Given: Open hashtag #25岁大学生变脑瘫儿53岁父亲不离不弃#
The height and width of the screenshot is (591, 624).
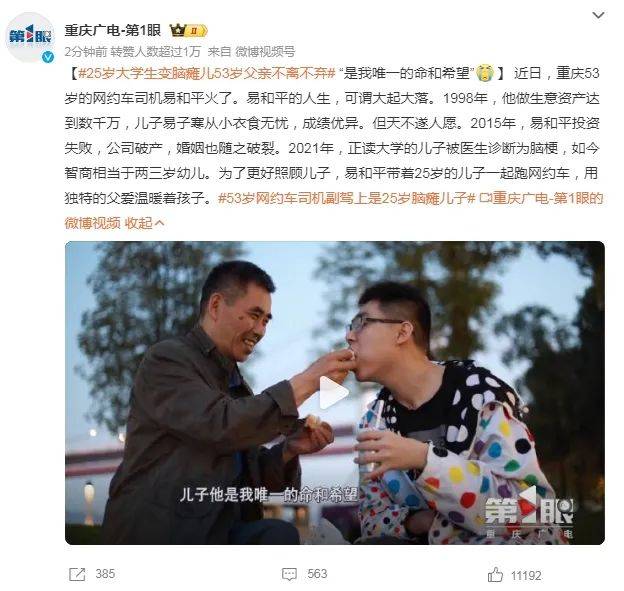Looking at the screenshot, I should pos(207,73).
